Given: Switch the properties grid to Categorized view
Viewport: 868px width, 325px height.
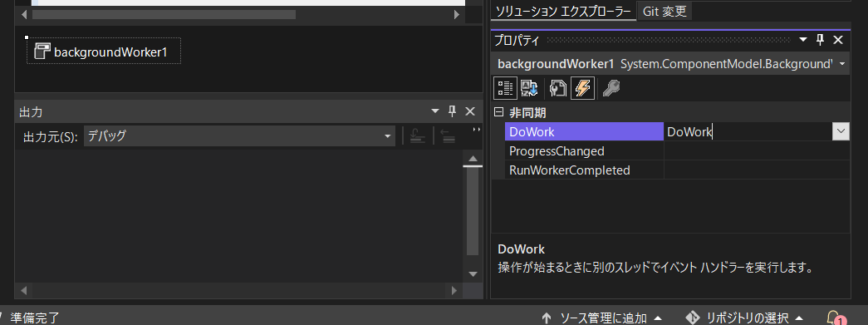Looking at the screenshot, I should coord(505,88).
